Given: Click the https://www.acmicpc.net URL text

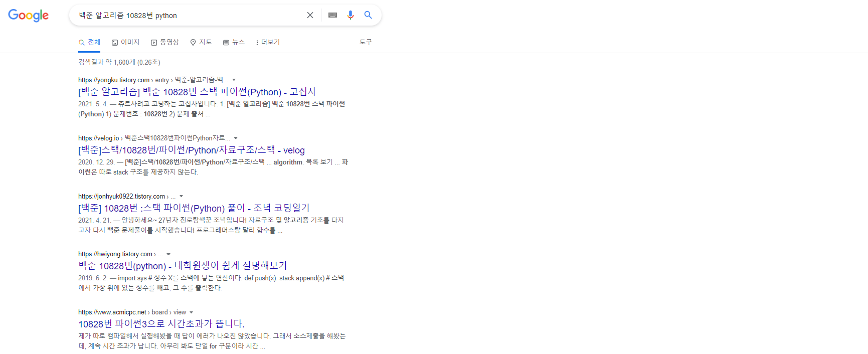Looking at the screenshot, I should point(112,312).
